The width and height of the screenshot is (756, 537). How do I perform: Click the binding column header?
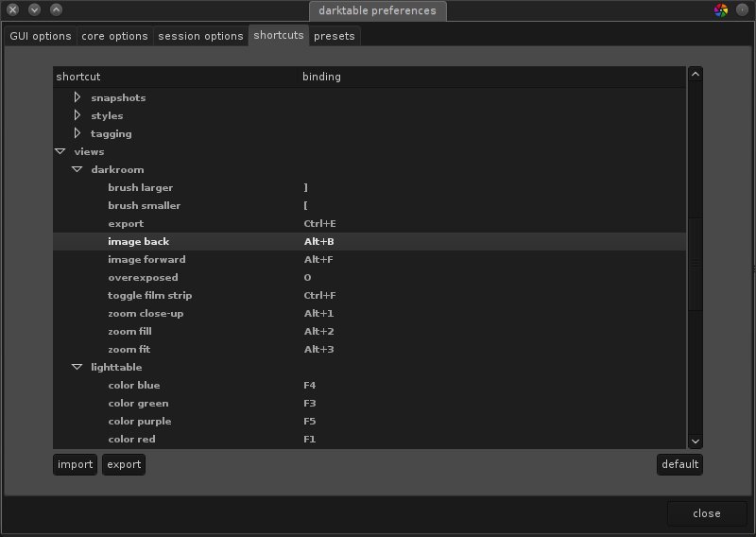(x=321, y=76)
